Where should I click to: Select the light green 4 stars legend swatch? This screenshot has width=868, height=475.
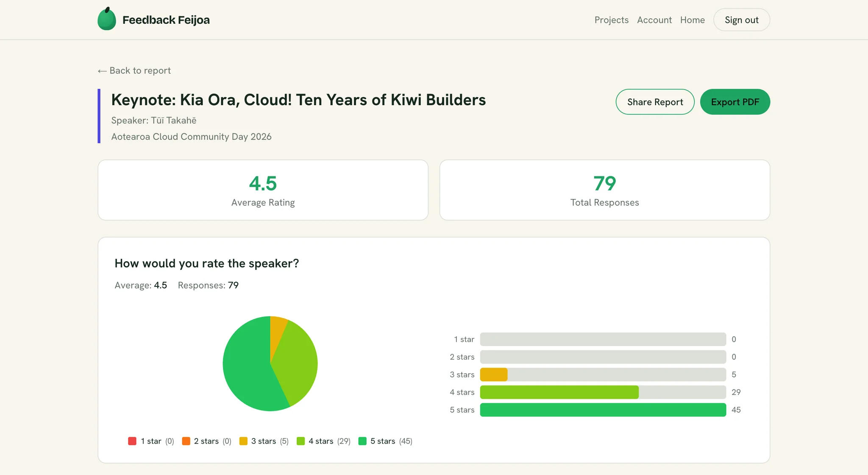coord(301,441)
